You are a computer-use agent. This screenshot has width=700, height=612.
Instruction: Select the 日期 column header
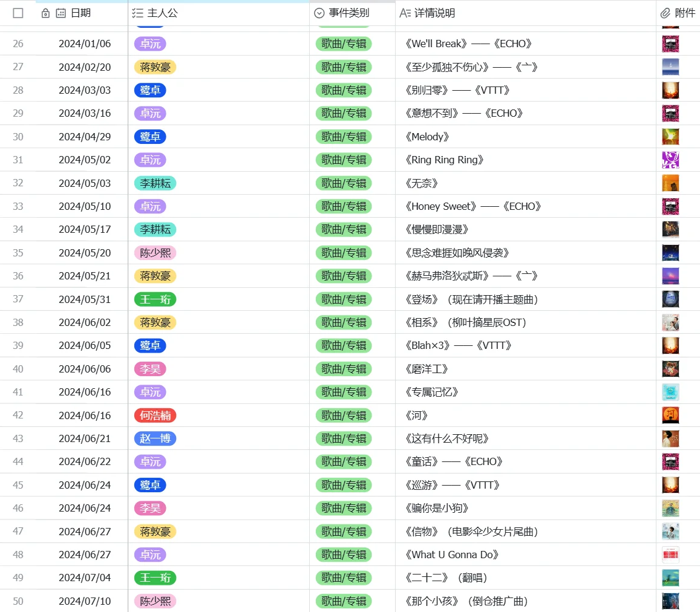(82, 13)
